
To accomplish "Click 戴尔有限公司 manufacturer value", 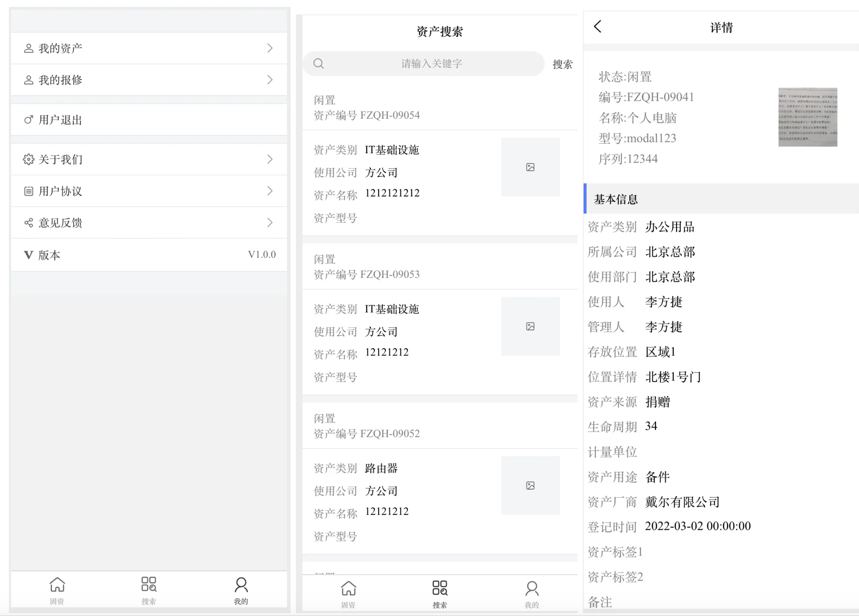I will click(683, 502).
